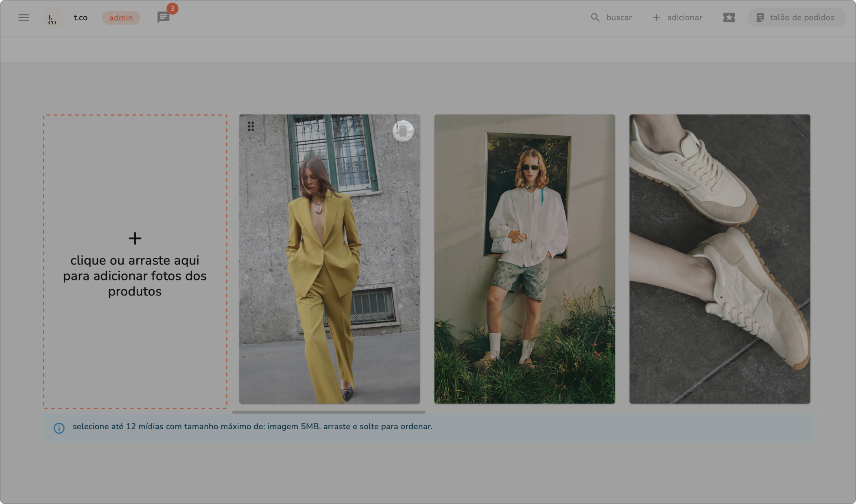Viewport: 856px width, 504px height.
Task: Open the hamburger navigation menu
Action: pos(24,17)
